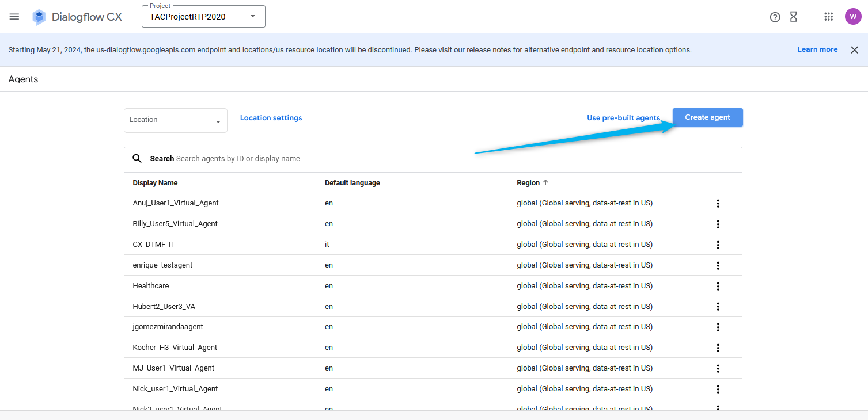Click 'en' language cell for enrique_testagent

(329, 265)
